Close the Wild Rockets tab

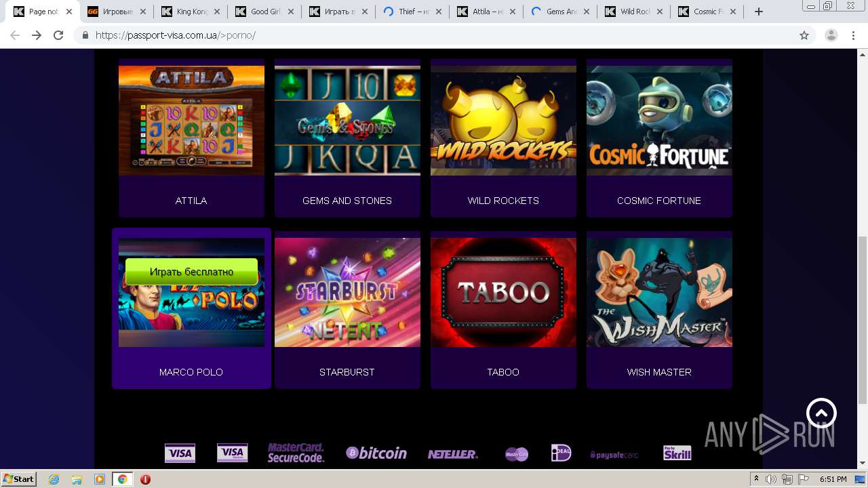point(660,12)
